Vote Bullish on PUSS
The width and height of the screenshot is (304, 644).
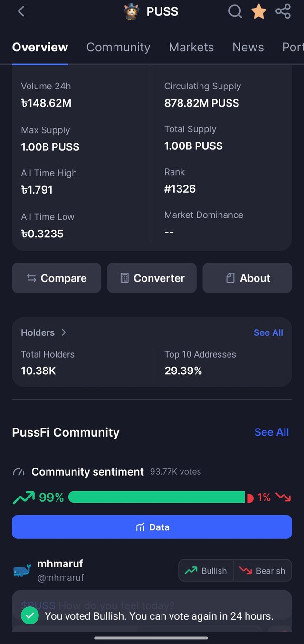[x=206, y=571]
